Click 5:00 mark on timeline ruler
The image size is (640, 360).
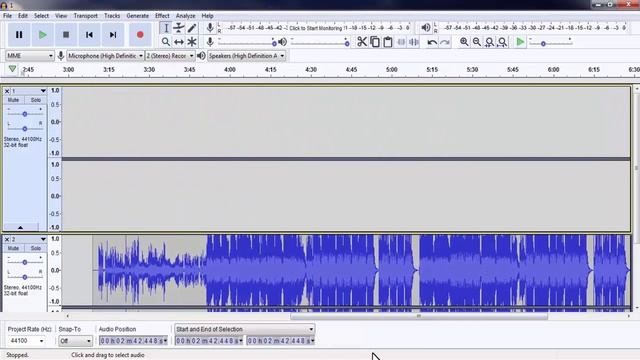391,69
